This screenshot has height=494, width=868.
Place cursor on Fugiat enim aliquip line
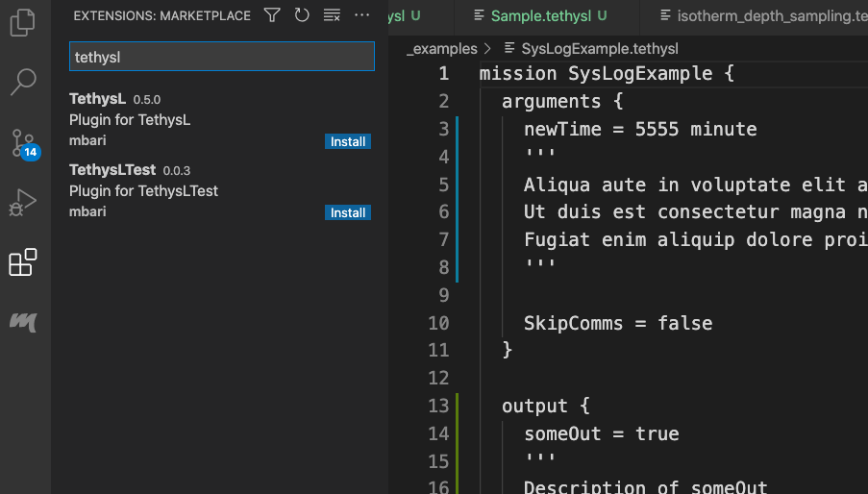(695, 239)
